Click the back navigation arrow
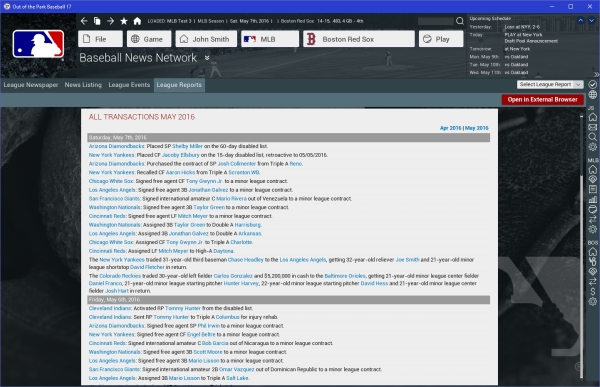Image resolution: width=600 pixels, height=387 pixels. 84,21
